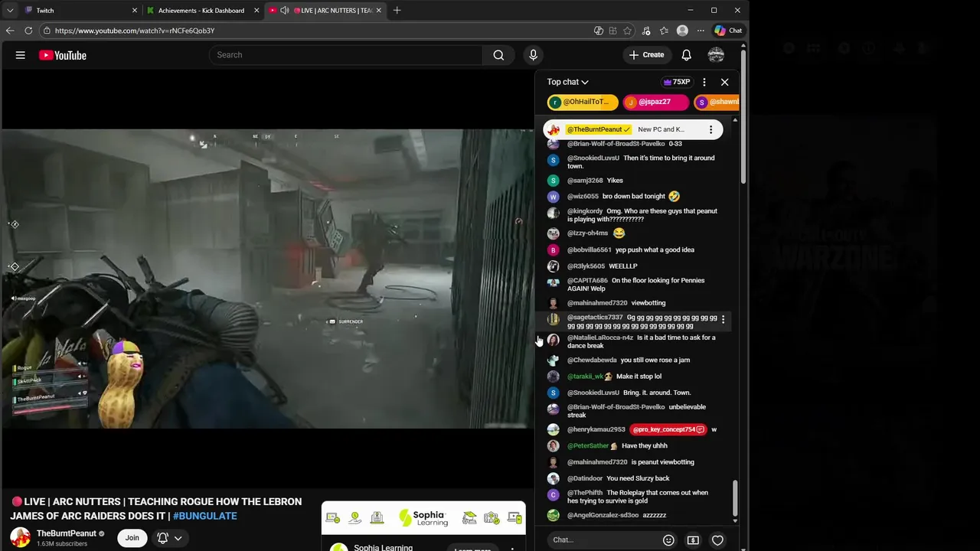Expand the Top chat mode dropdown
Viewport: 980px width, 551px height.
568,82
